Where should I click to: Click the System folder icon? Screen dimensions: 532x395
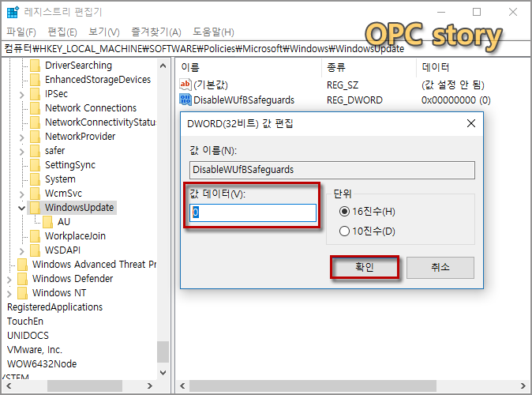tap(35, 179)
